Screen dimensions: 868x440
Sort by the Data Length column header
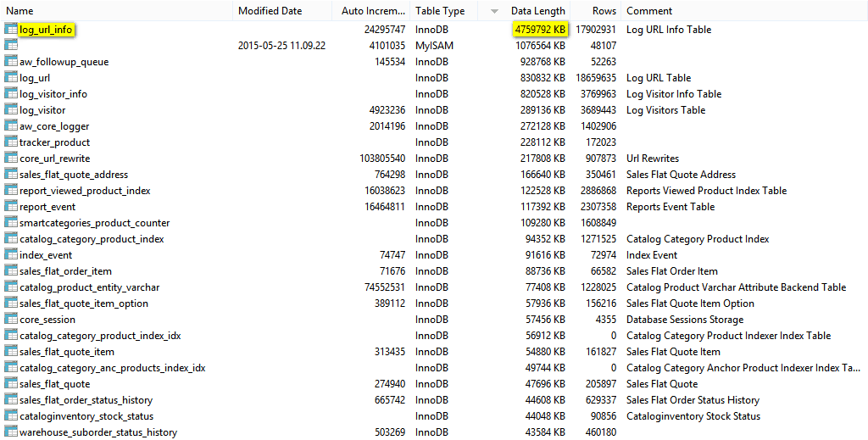pyautogui.click(x=538, y=11)
